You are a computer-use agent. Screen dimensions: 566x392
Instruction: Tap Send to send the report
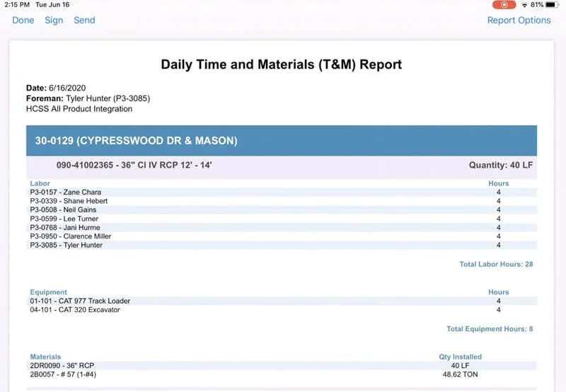(x=84, y=21)
